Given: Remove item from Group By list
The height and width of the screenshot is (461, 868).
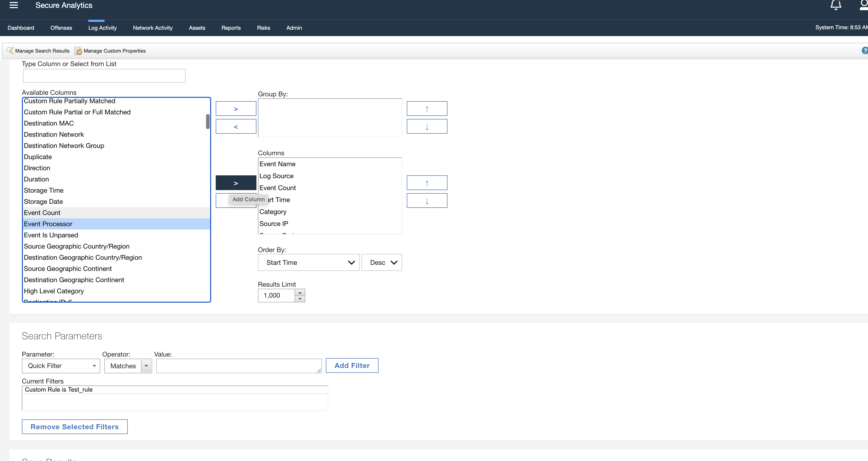Looking at the screenshot, I should point(236,127).
